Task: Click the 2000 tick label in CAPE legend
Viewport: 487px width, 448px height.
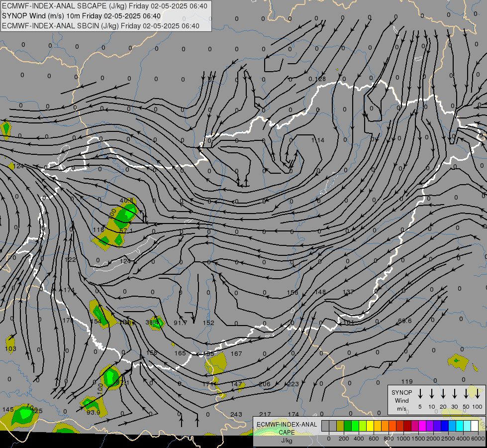Action: click(x=433, y=439)
